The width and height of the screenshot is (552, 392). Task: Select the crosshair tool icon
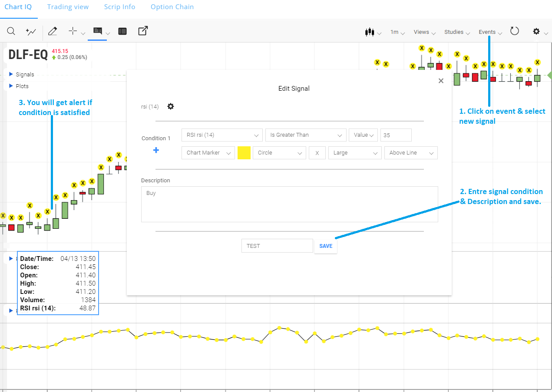click(73, 31)
